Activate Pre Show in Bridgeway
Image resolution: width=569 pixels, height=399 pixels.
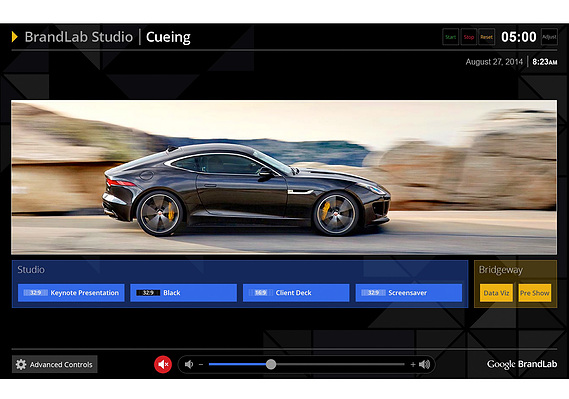coord(535,293)
